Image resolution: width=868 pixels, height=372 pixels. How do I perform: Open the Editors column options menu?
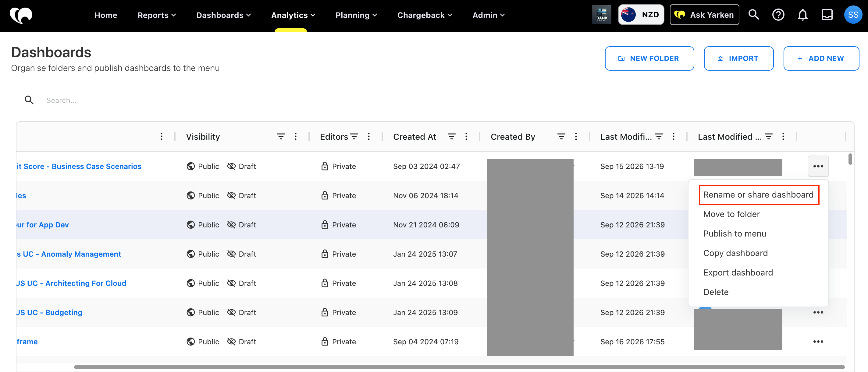point(369,136)
